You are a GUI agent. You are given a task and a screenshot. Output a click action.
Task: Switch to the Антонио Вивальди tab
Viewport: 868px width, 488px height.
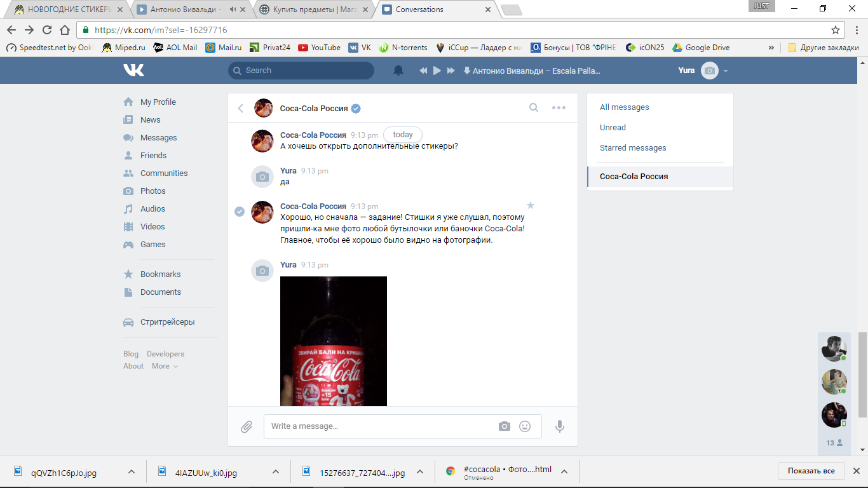point(191,10)
